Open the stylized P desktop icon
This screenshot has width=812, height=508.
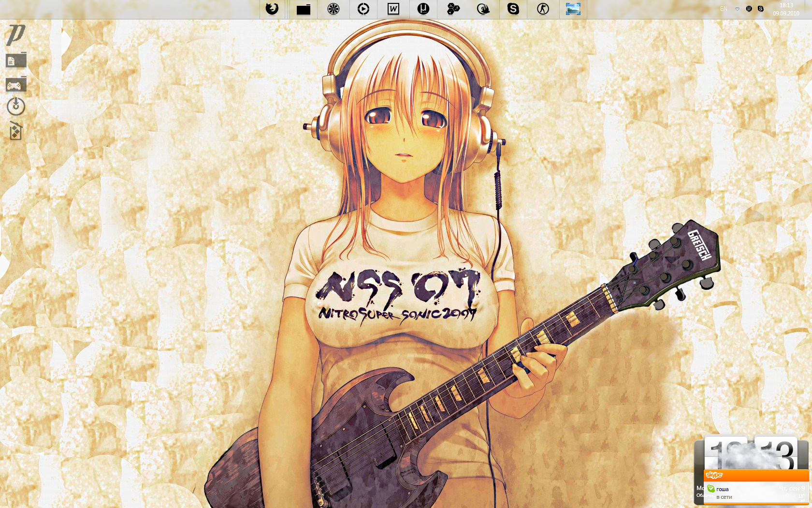point(15,35)
